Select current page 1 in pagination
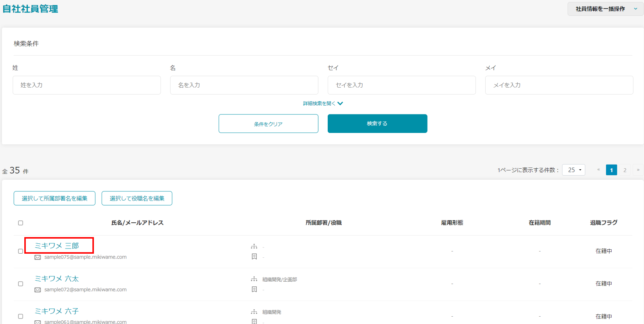The height and width of the screenshot is (324, 644). tap(611, 170)
